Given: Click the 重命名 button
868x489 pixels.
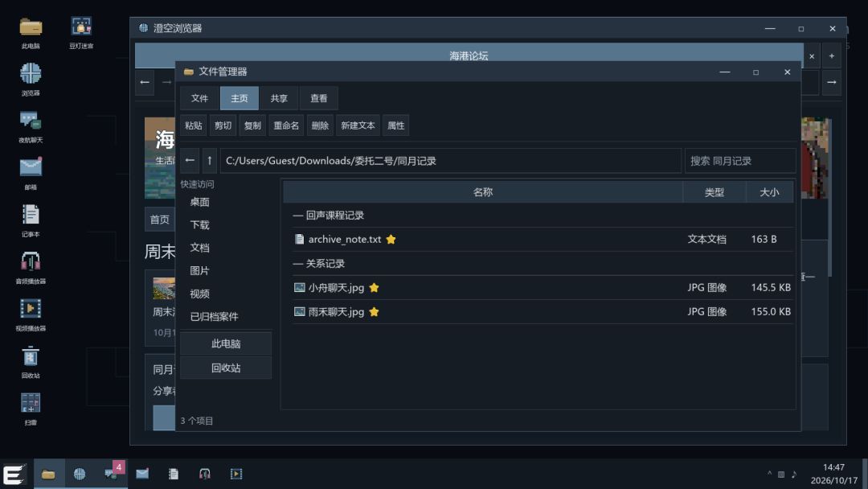Looking at the screenshot, I should click(x=286, y=125).
